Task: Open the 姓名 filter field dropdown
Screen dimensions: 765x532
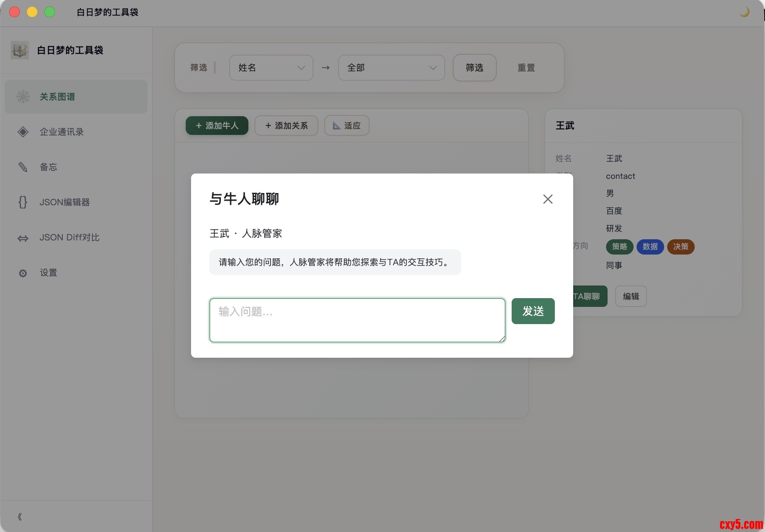Action: (x=271, y=68)
